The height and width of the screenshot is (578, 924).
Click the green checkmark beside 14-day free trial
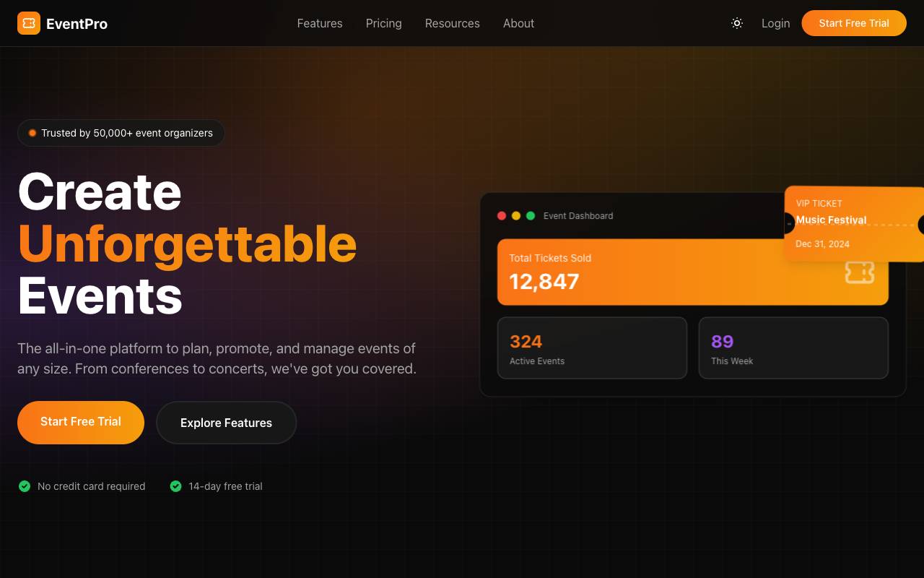tap(175, 486)
